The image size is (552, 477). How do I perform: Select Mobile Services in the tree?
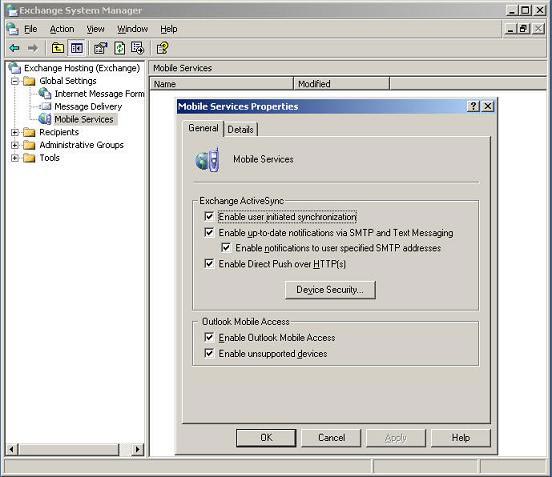point(84,119)
